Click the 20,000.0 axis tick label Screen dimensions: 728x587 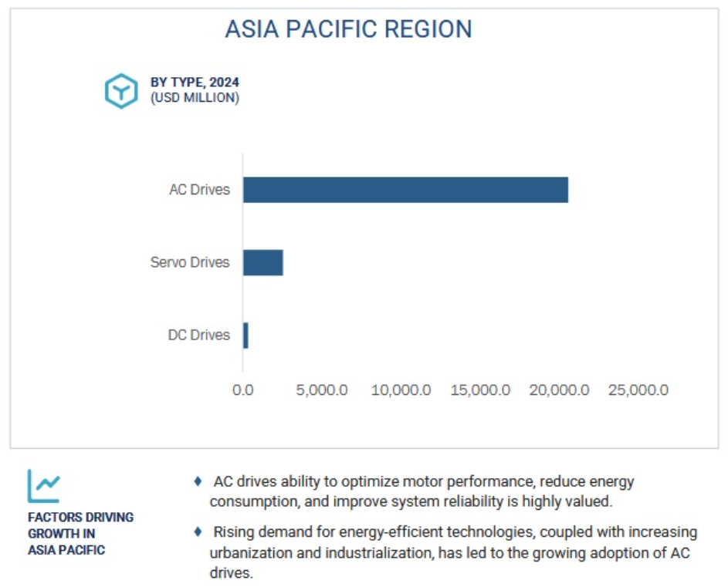(559, 390)
